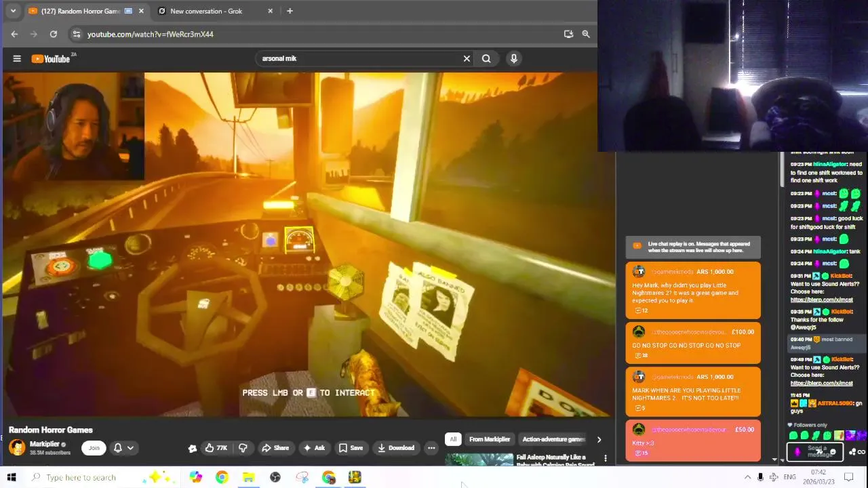Like the video with 77K likes
Screen dimensions: 868x488
(216, 448)
